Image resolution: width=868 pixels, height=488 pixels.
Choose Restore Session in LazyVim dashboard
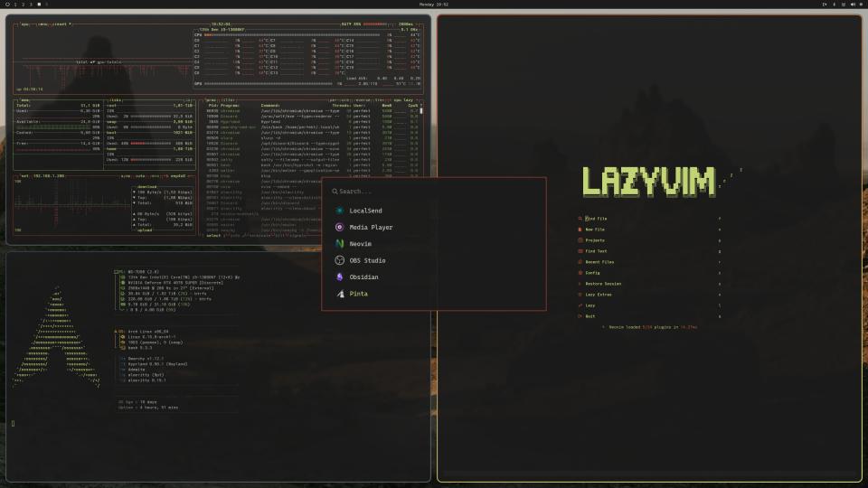pos(649,284)
